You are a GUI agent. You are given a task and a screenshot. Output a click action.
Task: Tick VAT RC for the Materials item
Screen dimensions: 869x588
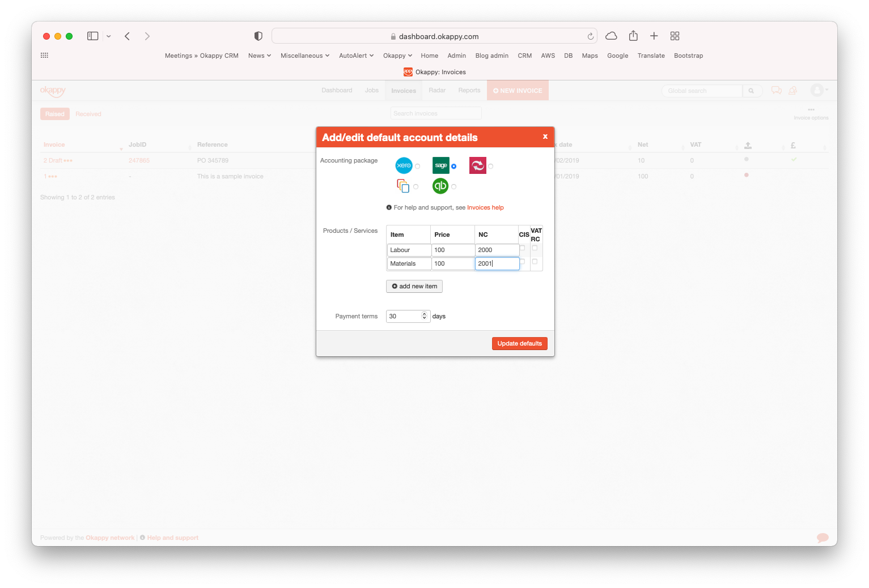click(x=535, y=262)
